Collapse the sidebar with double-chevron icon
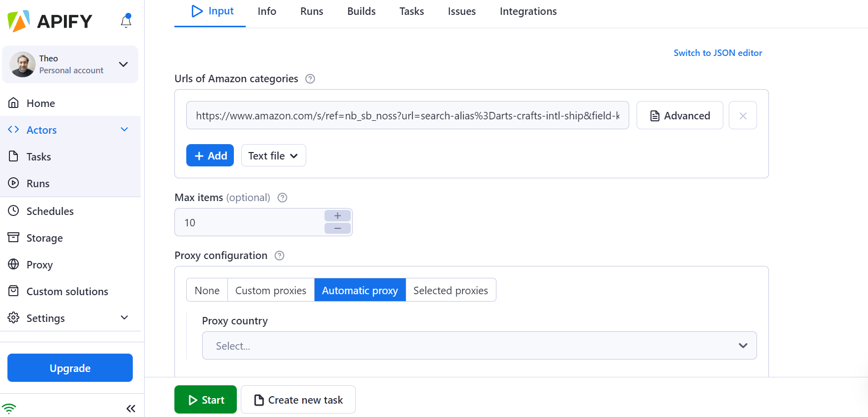Screen dimensions: 868x417 (x=131, y=409)
